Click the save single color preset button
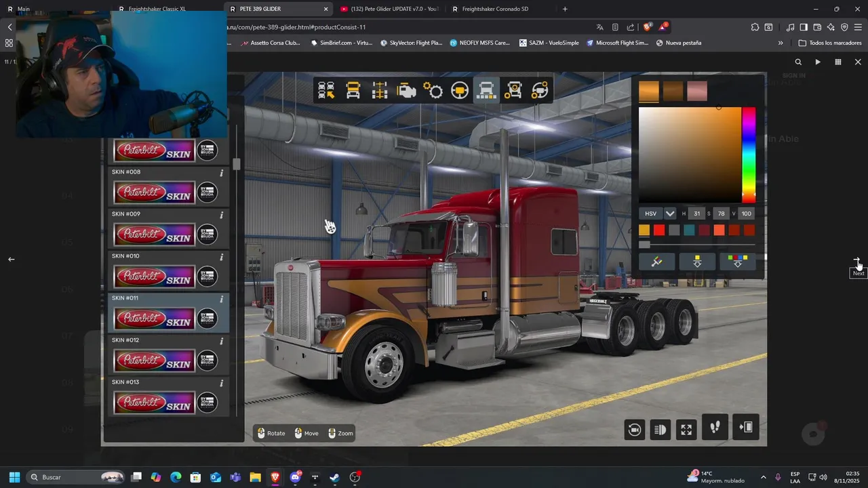 pyautogui.click(x=697, y=262)
